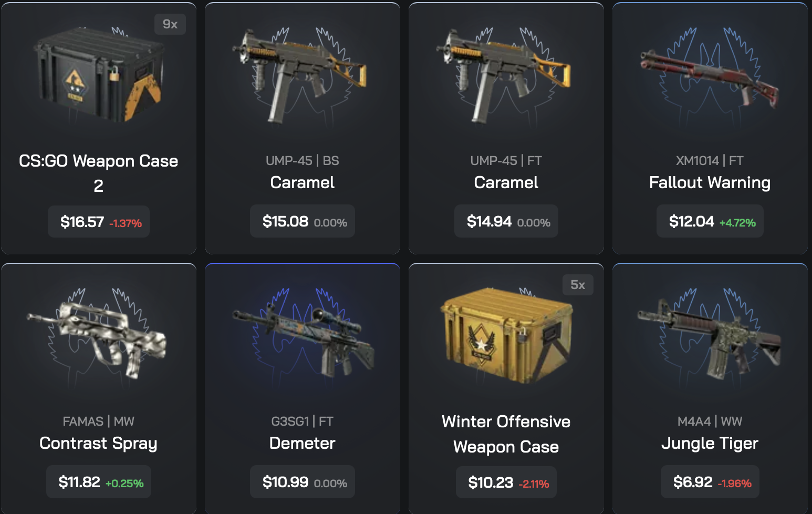Image resolution: width=812 pixels, height=514 pixels.
Task: Click the $14.94 price button
Action: pyautogui.click(x=506, y=221)
